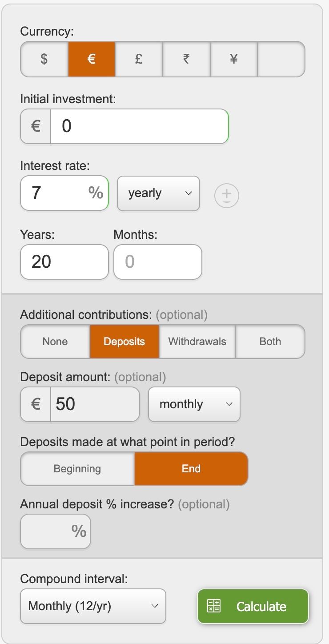Set deposits at End of period
Viewport: 329px width, 644px height.
pos(191,469)
